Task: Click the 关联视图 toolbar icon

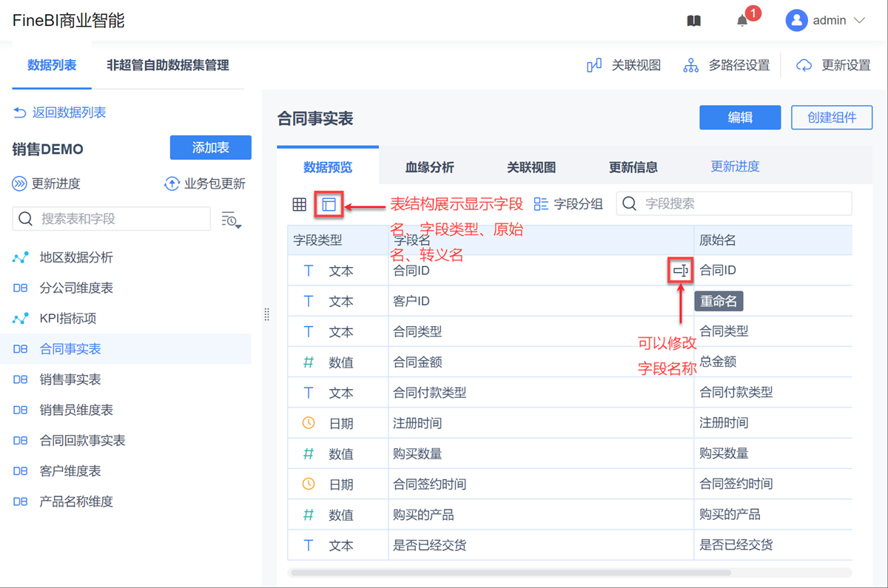Action: coord(594,66)
